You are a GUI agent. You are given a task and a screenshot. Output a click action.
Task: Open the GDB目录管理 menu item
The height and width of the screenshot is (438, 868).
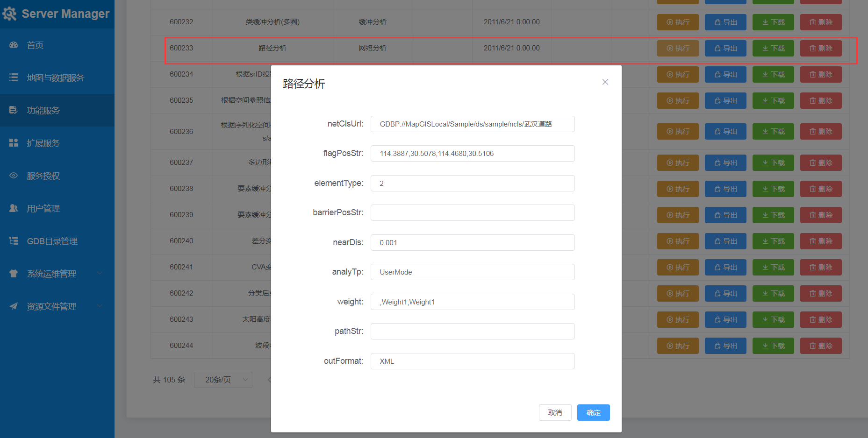pos(57,241)
